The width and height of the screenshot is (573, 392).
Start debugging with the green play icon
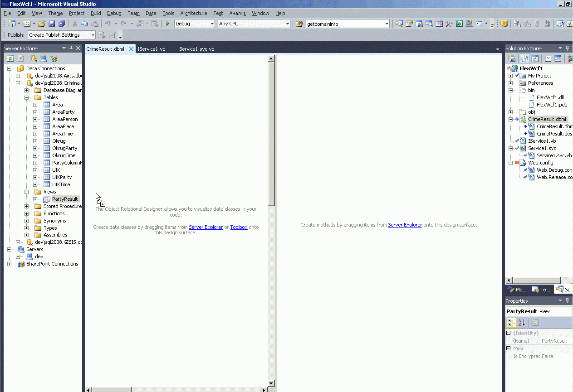tap(168, 24)
